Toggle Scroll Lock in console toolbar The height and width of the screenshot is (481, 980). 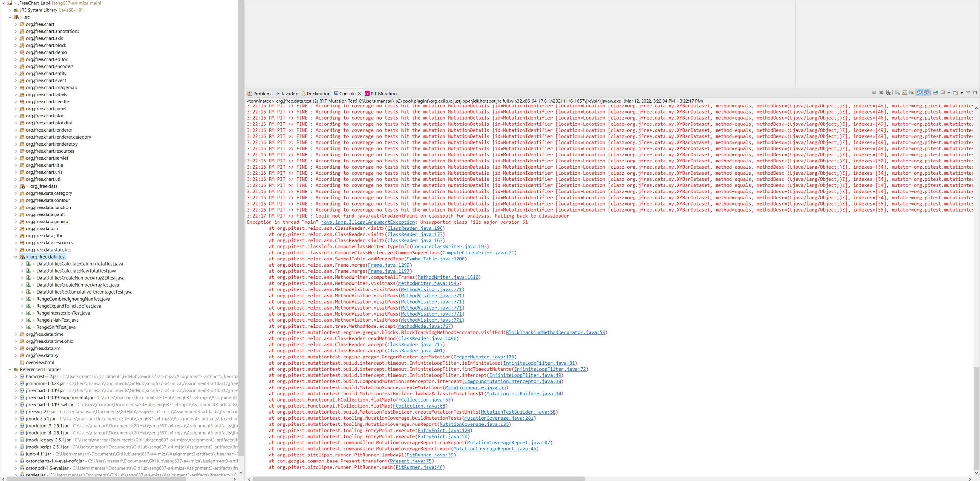(905, 93)
